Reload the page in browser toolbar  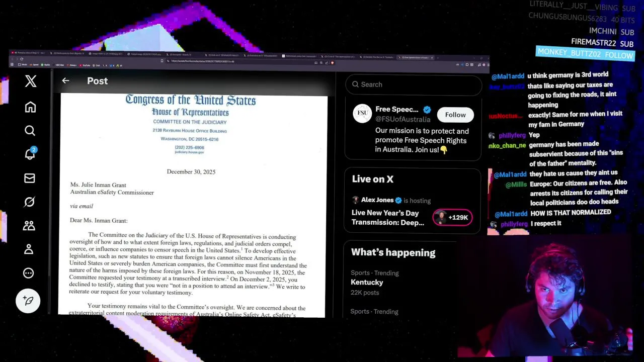coord(22,59)
